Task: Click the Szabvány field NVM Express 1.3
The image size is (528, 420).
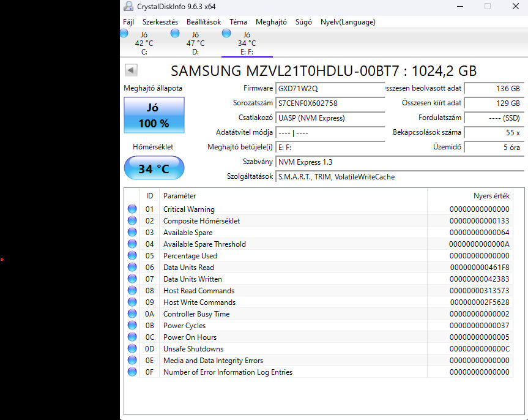Action: coord(400,162)
